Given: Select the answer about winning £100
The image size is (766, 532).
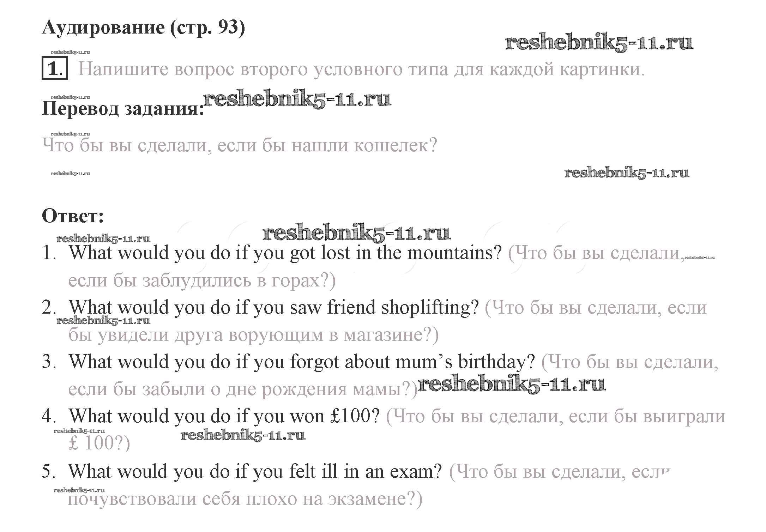Looking at the screenshot, I should tap(224, 416).
